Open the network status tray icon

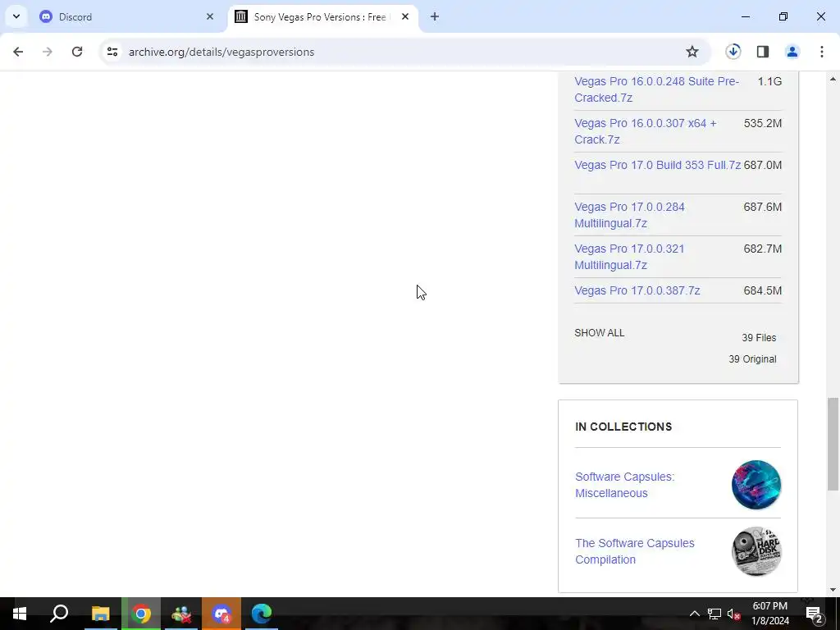[x=714, y=614]
